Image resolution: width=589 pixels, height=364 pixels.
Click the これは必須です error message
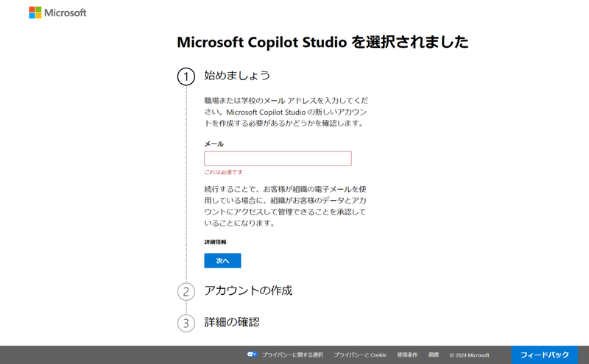pos(224,172)
